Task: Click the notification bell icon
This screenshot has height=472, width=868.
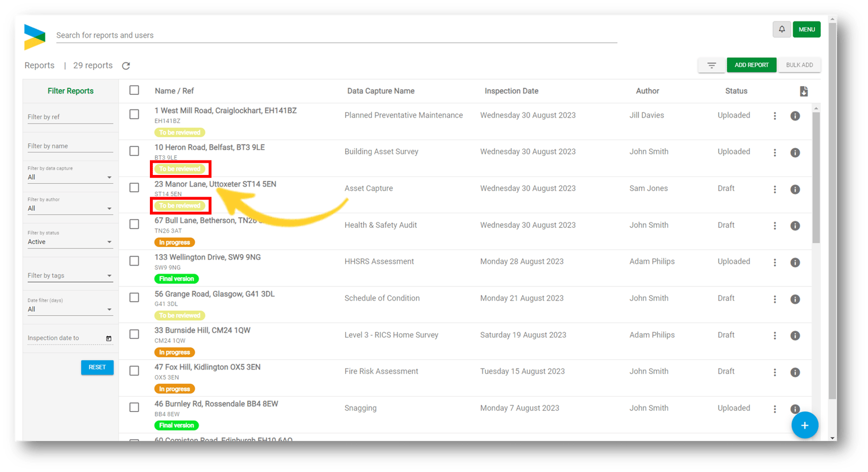Action: pos(781,29)
